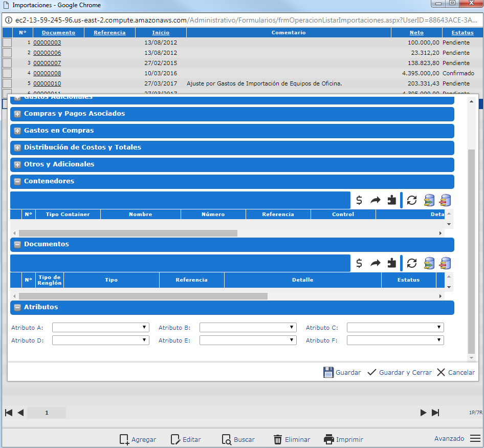484x448 pixels.
Task: Click the Contenedores horizontal scrollbar thumb
Action: 128,233
